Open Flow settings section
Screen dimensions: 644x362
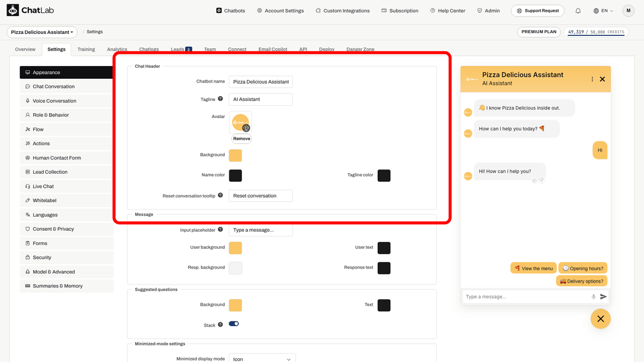pos(67,129)
